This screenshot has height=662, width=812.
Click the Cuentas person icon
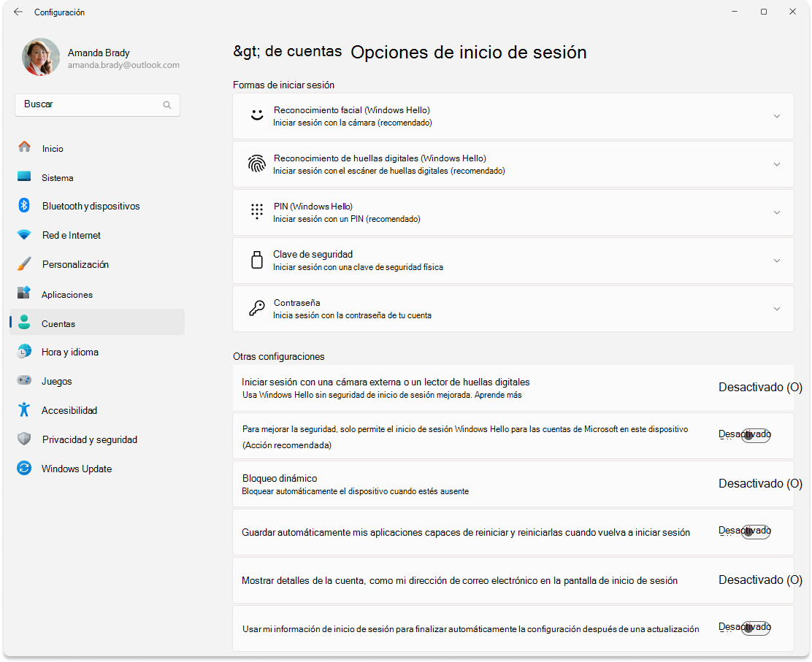coord(24,323)
